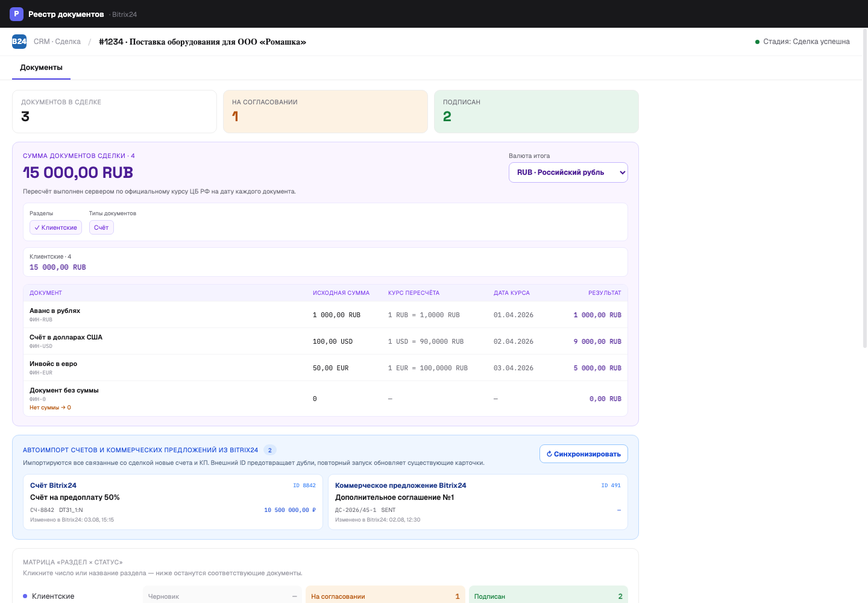This screenshot has height=603, width=868.
Task: Click the 5 000,00 RUB result value
Action: pyautogui.click(x=597, y=368)
